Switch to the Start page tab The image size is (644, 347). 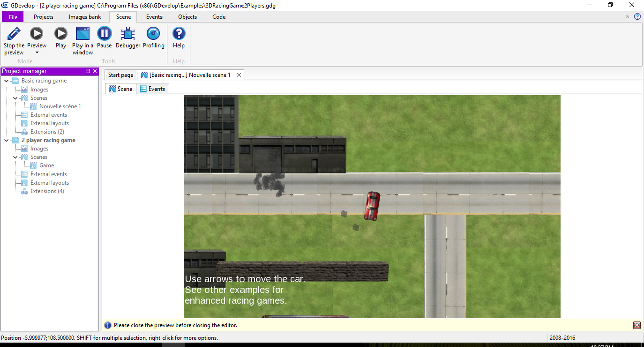120,74
